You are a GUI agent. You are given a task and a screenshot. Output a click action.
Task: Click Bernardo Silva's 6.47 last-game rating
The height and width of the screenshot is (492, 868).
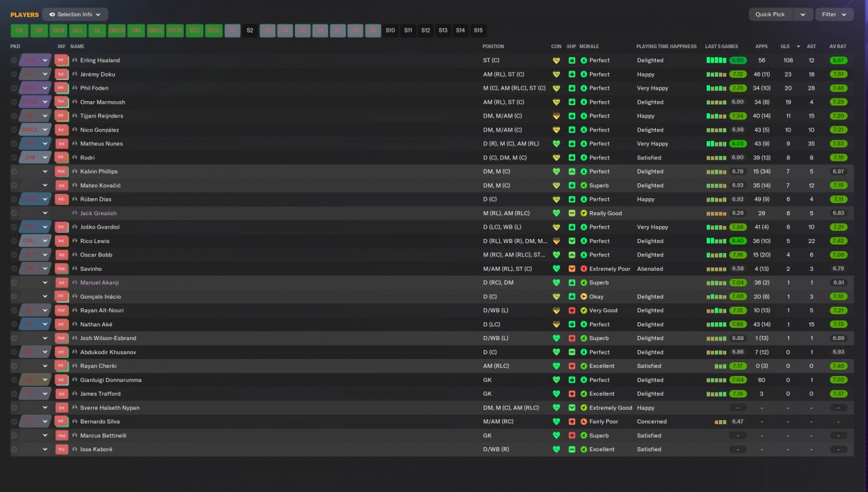(738, 421)
